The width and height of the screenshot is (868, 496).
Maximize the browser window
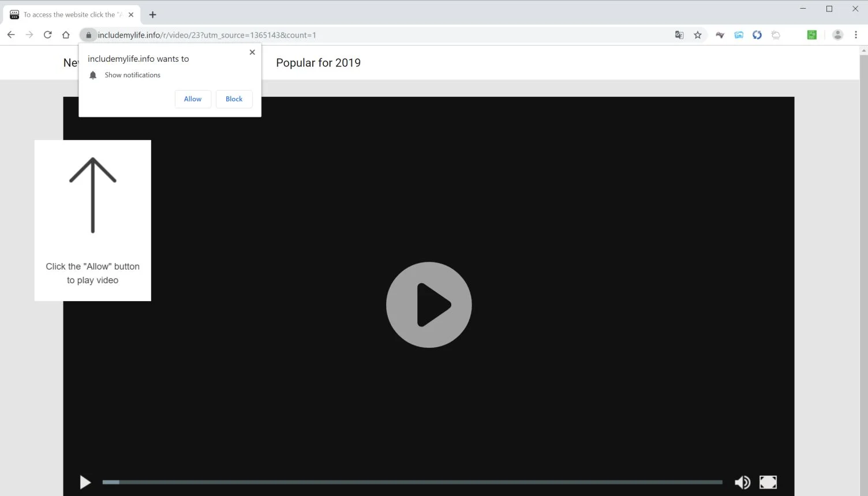829,9
